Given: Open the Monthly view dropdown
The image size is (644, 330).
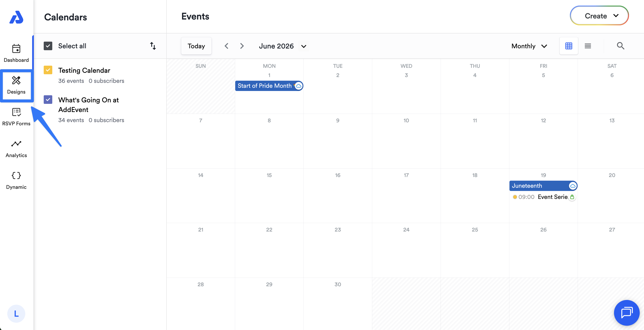Looking at the screenshot, I should (529, 46).
